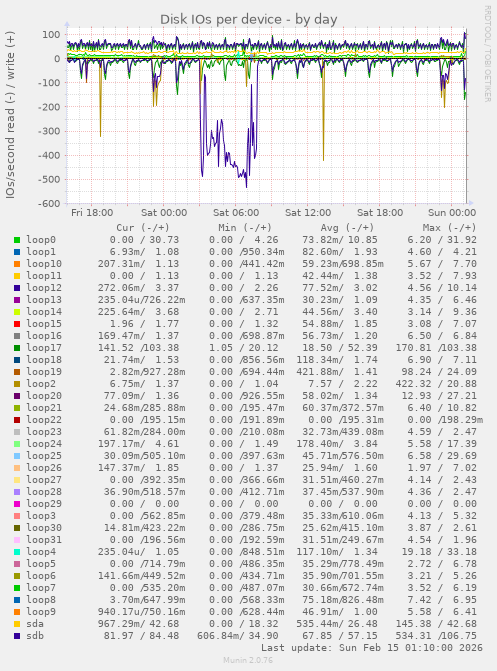Screen dimensions: 497x671
Task: Click the loop0 green color swatch
Action: [17, 240]
